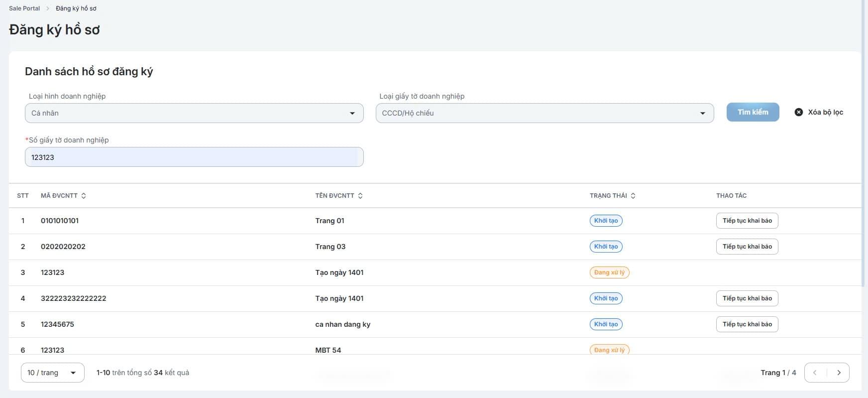Change the 10 / trang page size
This screenshot has height=398, width=868.
tap(52, 373)
